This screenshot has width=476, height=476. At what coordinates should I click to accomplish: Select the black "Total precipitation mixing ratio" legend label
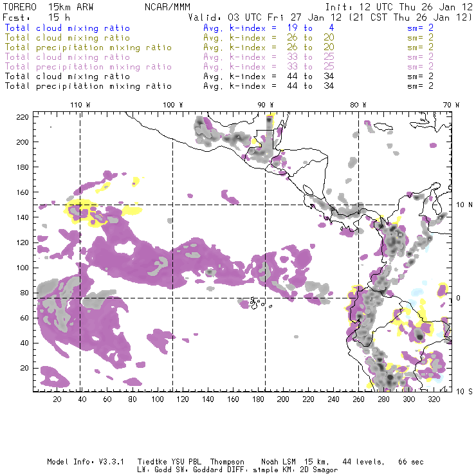click(x=88, y=86)
